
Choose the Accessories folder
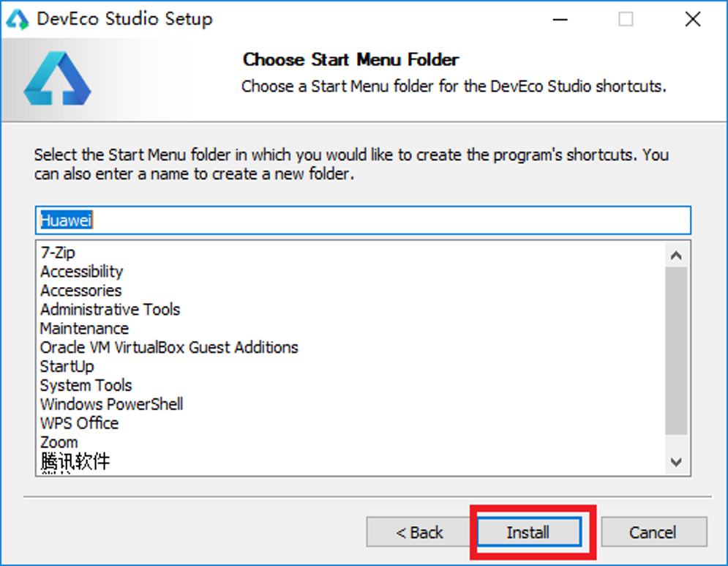tap(81, 291)
